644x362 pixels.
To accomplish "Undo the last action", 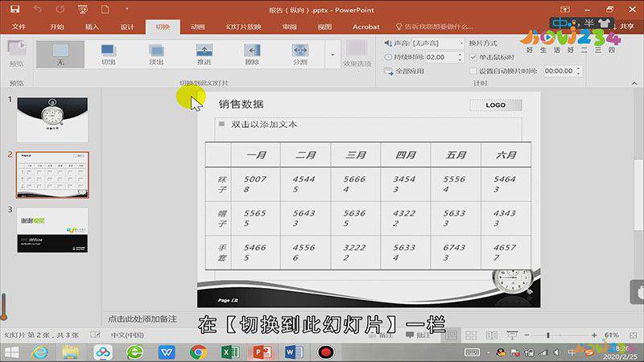I will [x=37, y=9].
